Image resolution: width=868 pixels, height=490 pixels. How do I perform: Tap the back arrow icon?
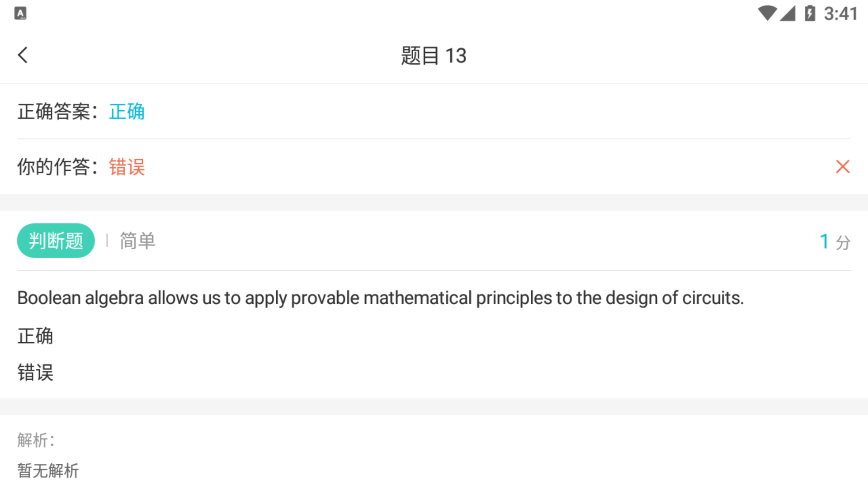tap(23, 55)
